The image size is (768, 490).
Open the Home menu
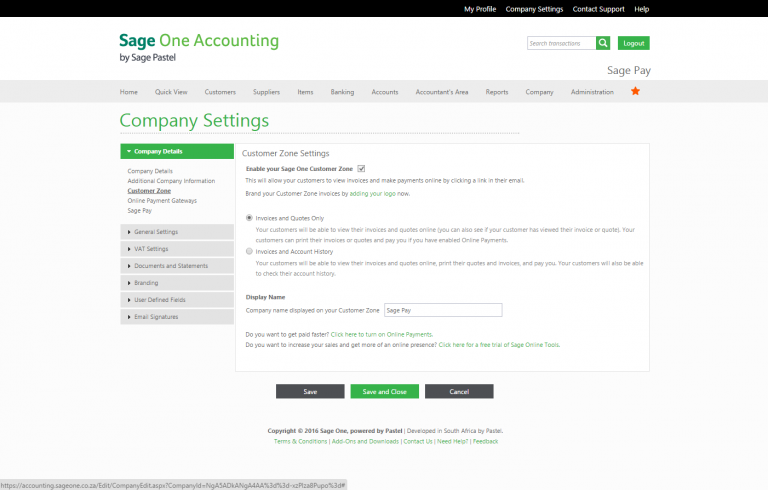(129, 92)
